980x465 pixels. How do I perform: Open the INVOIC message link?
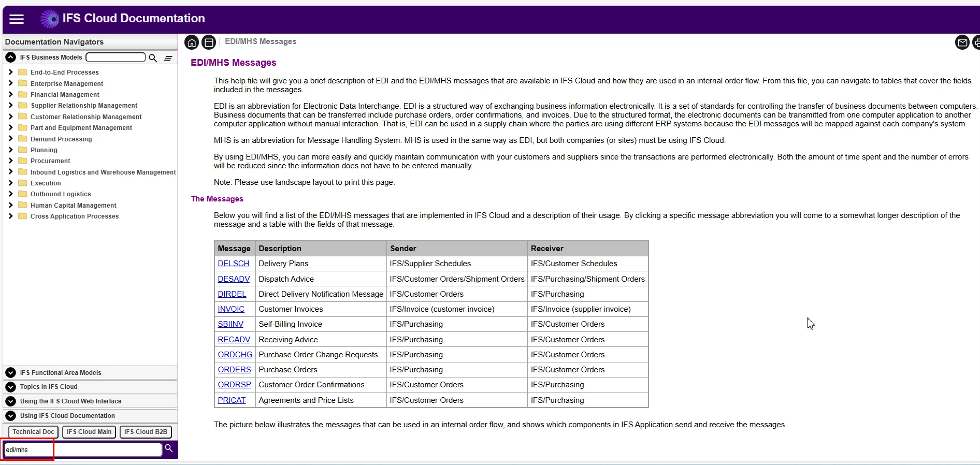pos(231,309)
